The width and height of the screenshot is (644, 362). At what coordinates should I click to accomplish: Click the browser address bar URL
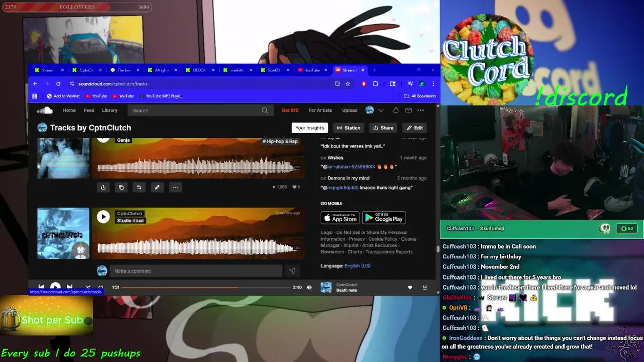point(113,84)
